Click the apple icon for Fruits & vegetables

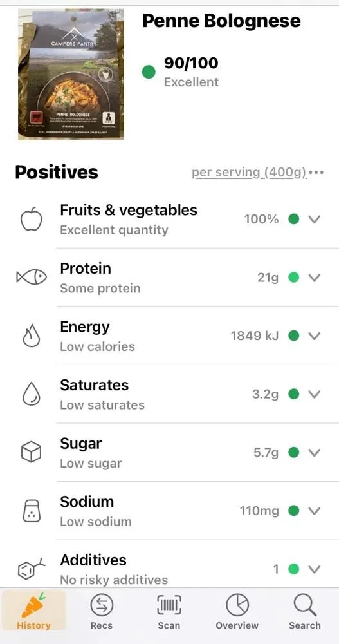click(x=31, y=220)
